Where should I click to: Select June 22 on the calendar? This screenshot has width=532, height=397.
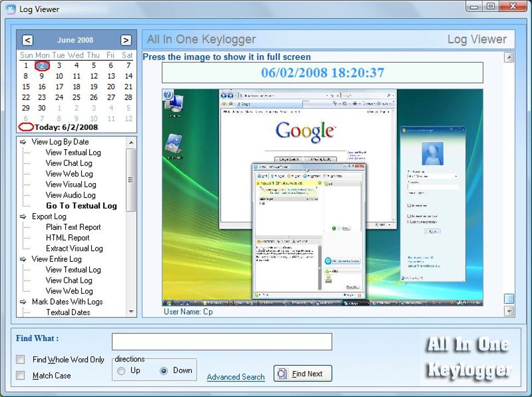click(x=26, y=98)
